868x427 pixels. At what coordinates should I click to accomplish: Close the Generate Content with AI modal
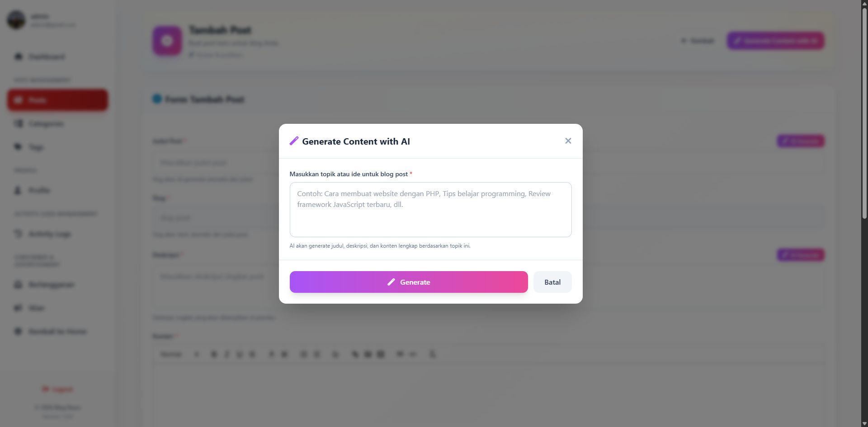coord(568,141)
